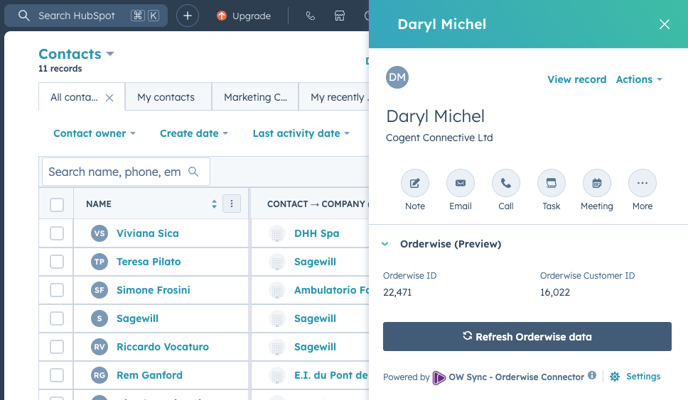Click the Note icon for Daryl Michel

pos(415,183)
